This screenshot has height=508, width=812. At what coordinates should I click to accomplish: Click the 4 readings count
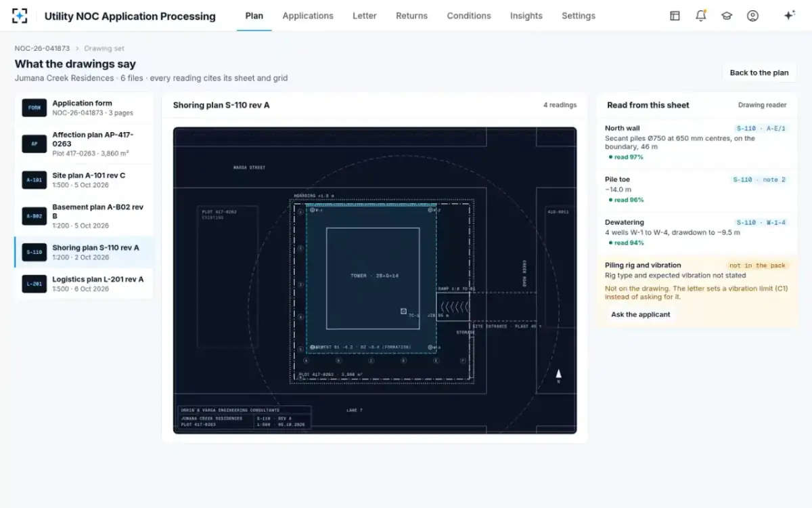(560, 105)
